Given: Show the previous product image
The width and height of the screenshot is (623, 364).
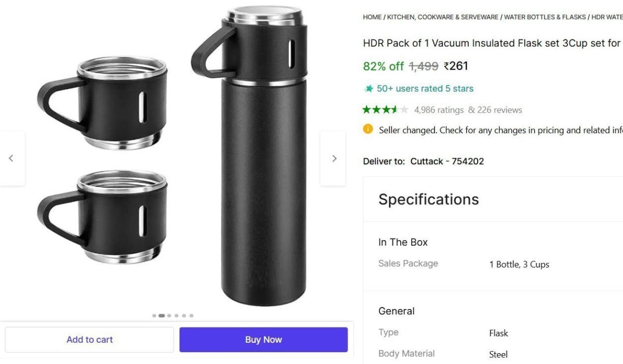Looking at the screenshot, I should tap(11, 159).
